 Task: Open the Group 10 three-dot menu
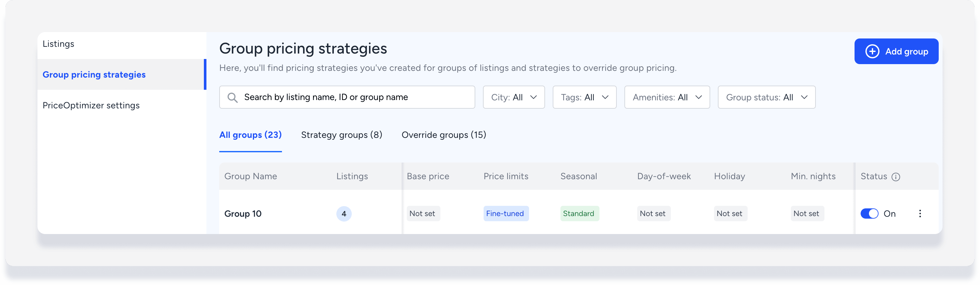[x=920, y=214]
